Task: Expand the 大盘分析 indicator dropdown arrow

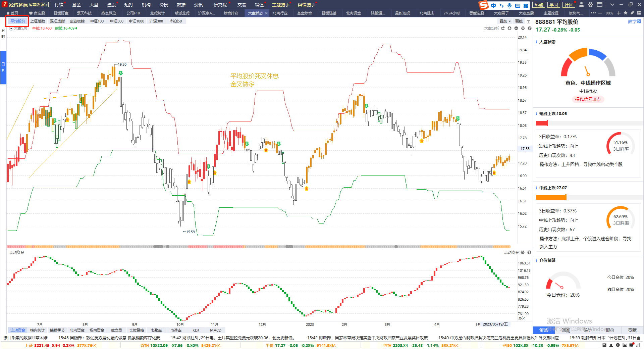Action: pyautogui.click(x=11, y=29)
